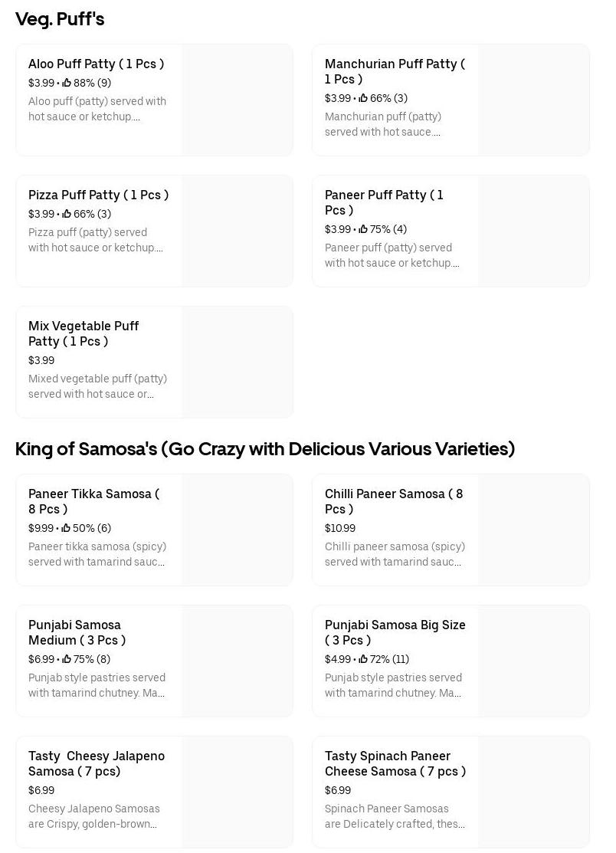
Task: Click the Pizza Puff Patty thumbs-up icon
Action: [x=67, y=214]
